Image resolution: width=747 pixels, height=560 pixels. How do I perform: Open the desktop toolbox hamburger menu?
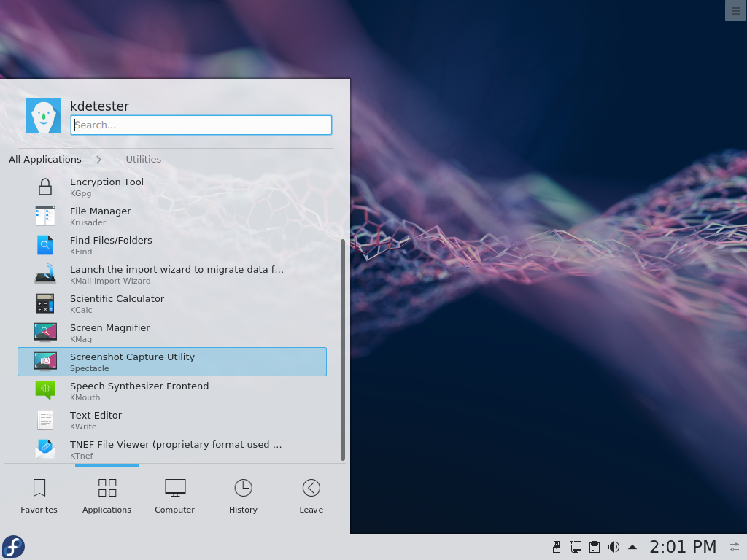(x=735, y=10)
